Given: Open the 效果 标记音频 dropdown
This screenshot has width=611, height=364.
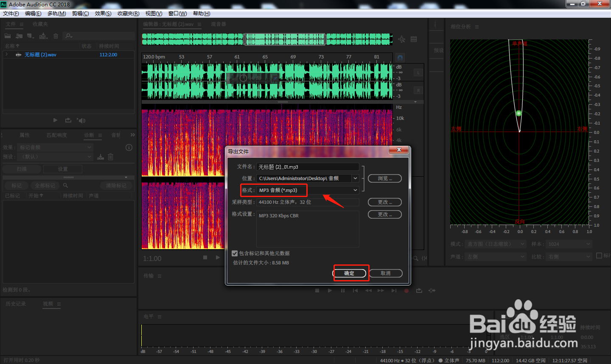Looking at the screenshot, I should 55,147.
